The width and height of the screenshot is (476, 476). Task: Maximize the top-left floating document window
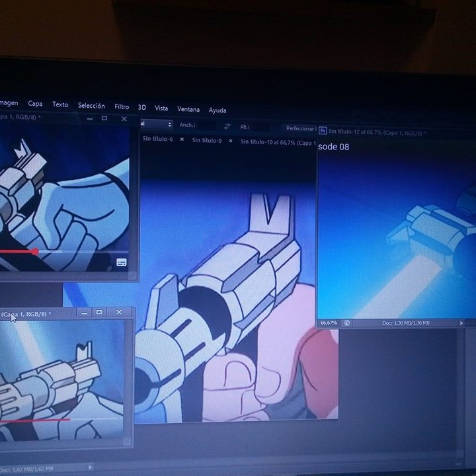pos(104,118)
